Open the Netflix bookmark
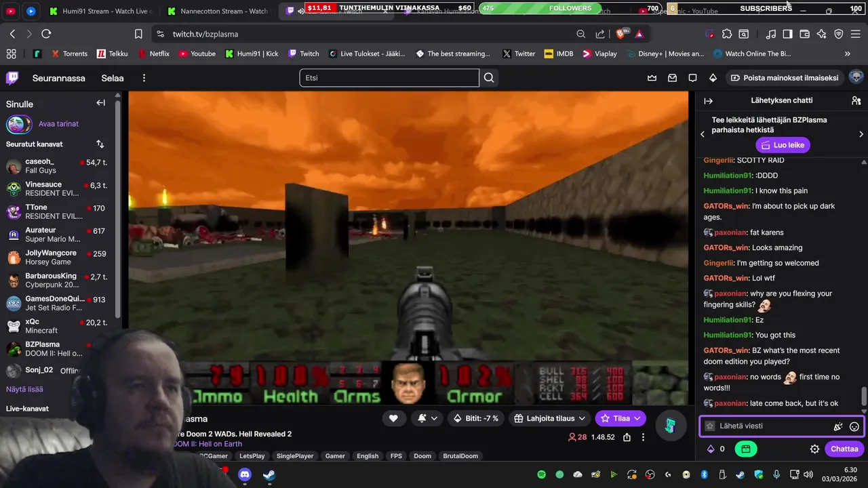The width and height of the screenshot is (868, 488). coord(154,54)
